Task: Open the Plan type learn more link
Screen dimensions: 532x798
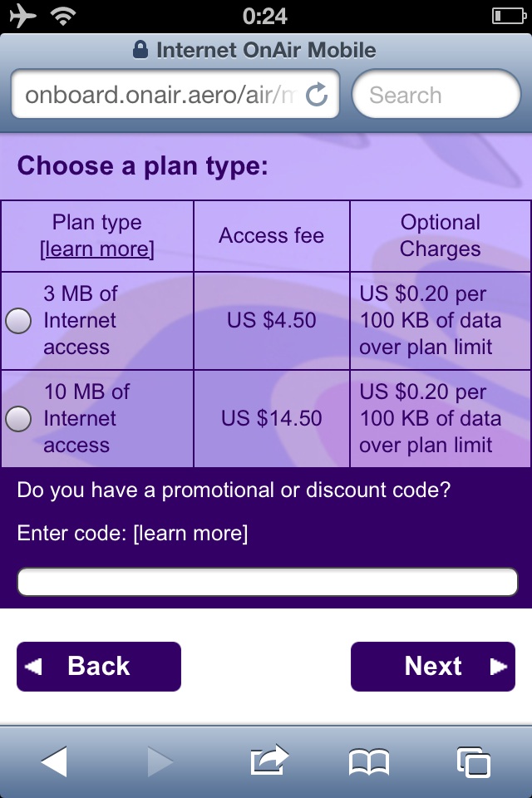Action: click(97, 249)
